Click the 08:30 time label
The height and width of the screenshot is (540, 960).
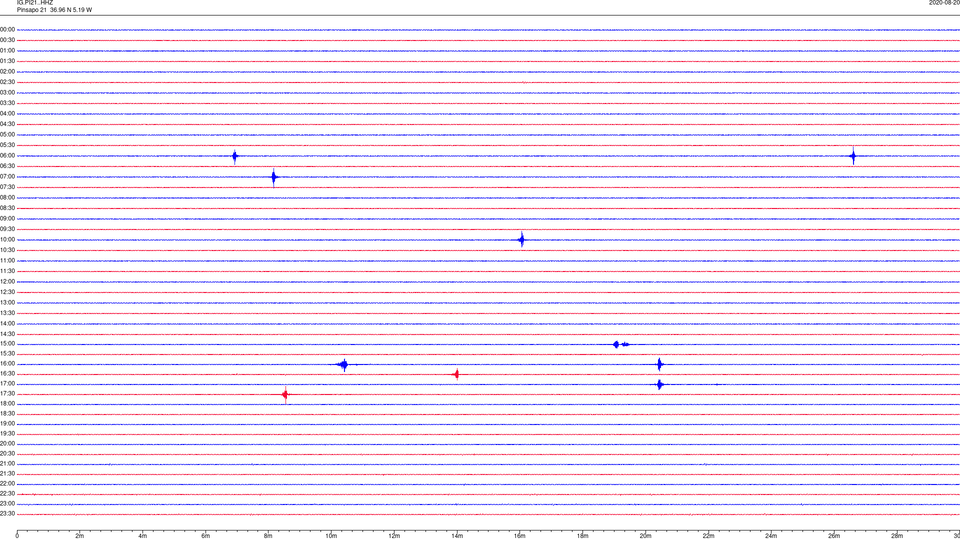[x=7, y=208]
